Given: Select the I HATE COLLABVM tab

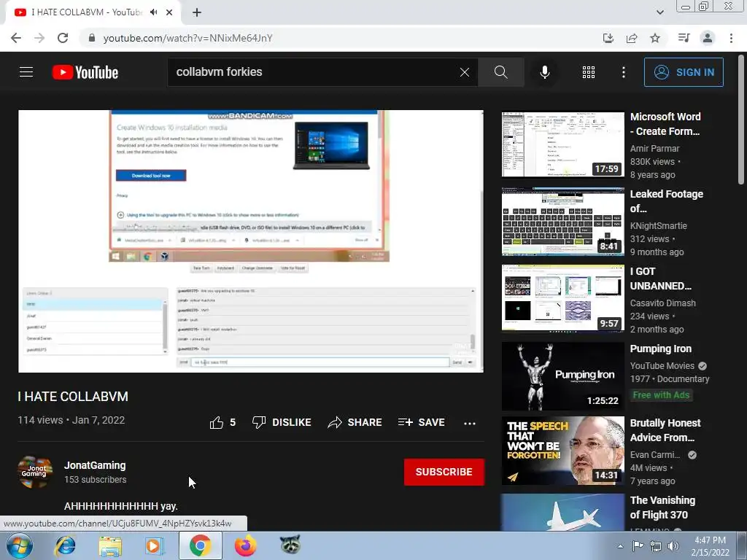Looking at the screenshot, I should coord(93,12).
